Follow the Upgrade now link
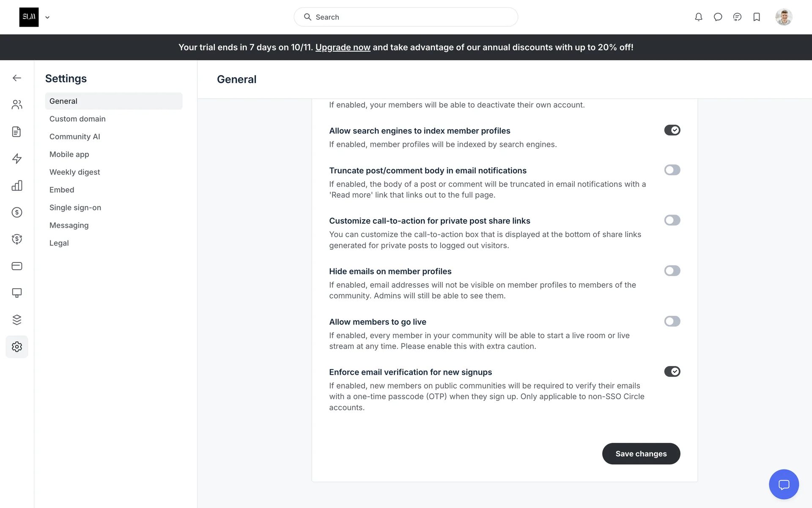The image size is (812, 508). click(343, 47)
